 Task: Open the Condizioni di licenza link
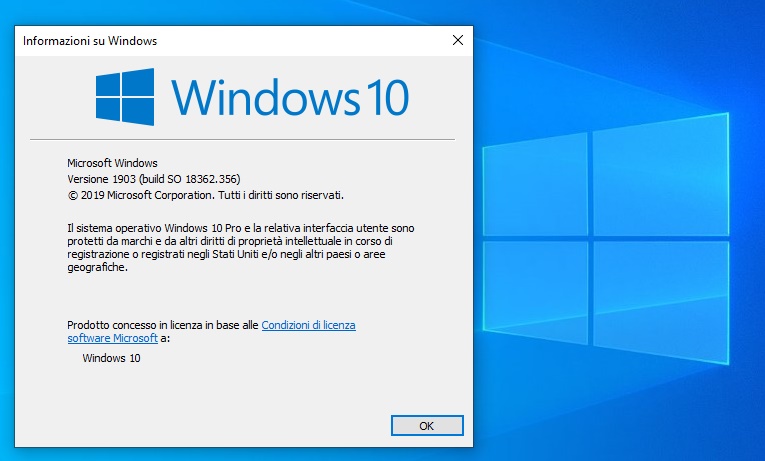click(x=308, y=325)
